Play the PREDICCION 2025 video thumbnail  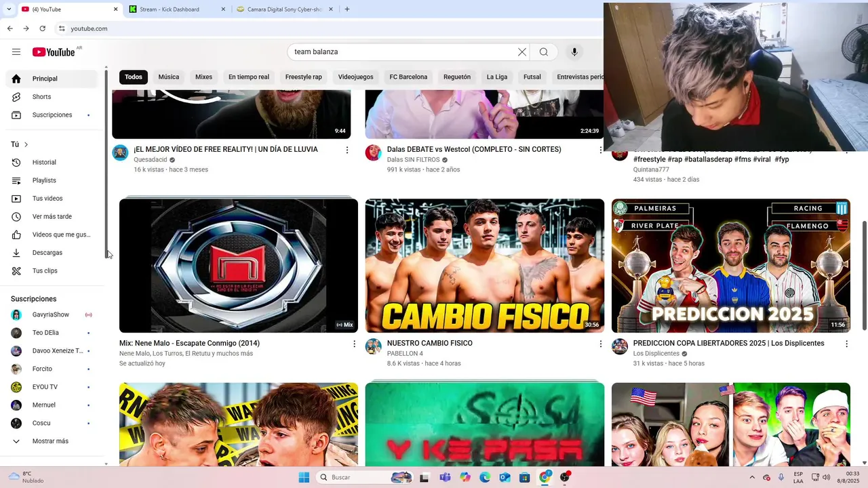[731, 266]
